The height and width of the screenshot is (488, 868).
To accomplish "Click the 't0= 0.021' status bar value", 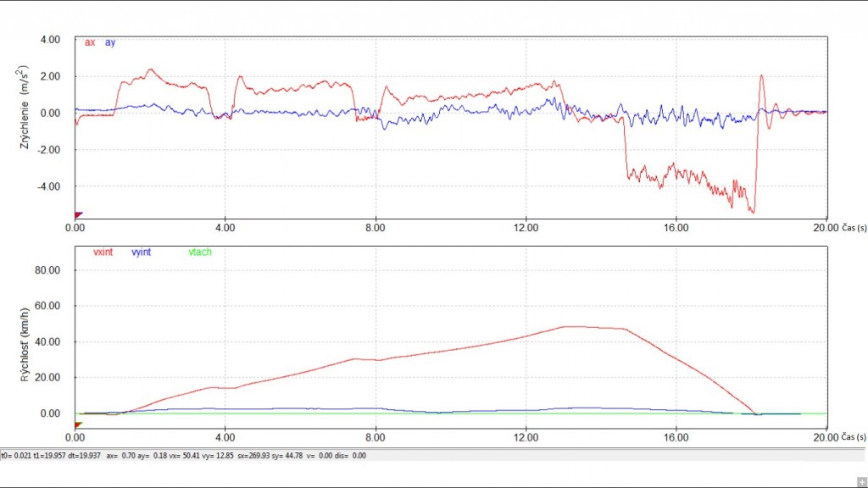I will [x=16, y=456].
